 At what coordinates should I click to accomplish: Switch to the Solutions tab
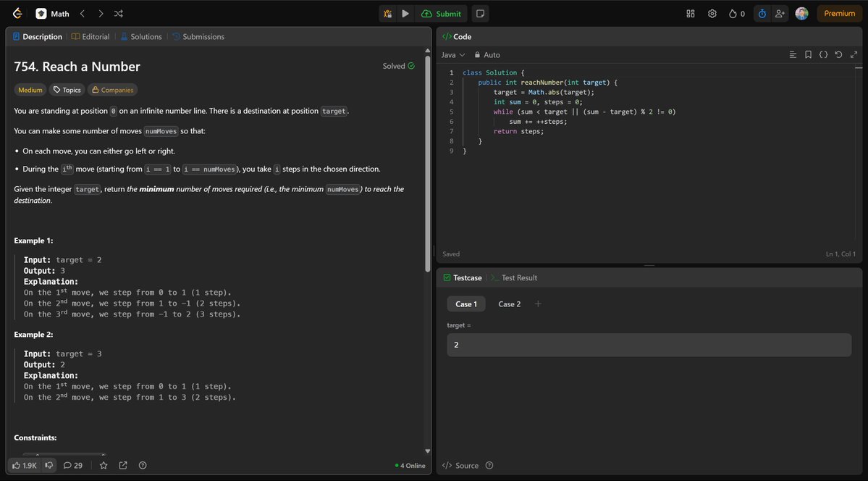tap(141, 36)
